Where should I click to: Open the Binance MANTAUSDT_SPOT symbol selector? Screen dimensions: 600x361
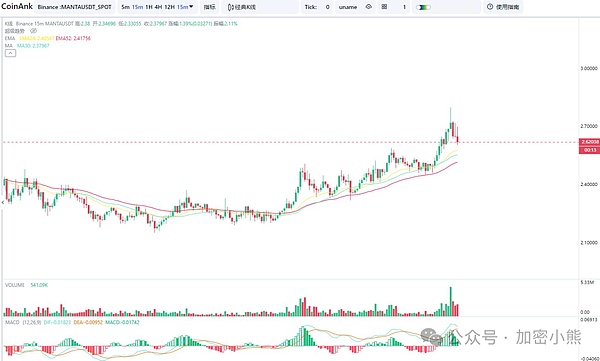[74, 7]
